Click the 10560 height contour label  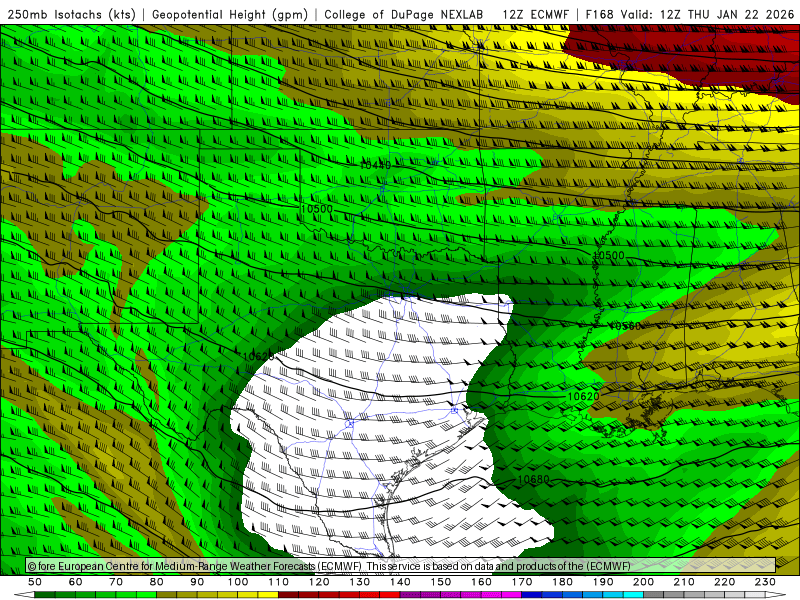(624, 326)
